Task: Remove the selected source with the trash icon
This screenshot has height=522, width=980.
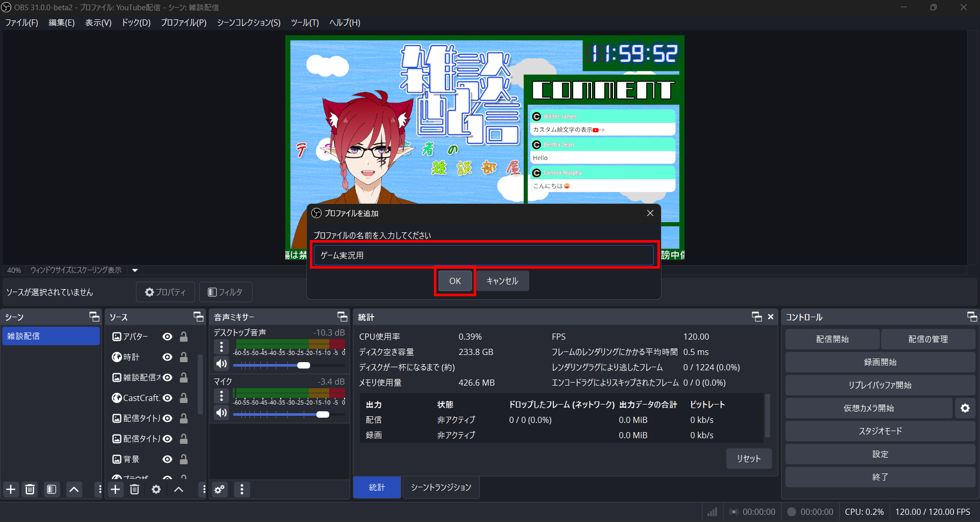Action: pyautogui.click(x=135, y=489)
